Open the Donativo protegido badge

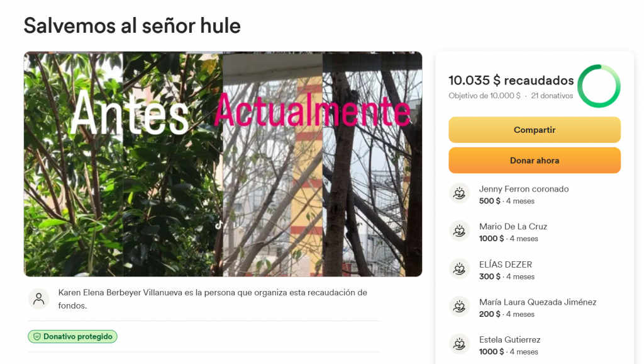click(73, 336)
